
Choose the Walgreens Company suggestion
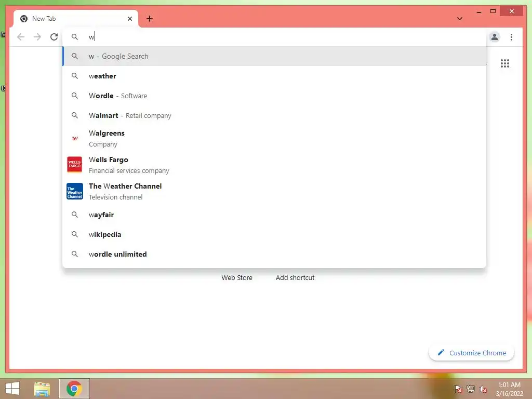point(274,138)
